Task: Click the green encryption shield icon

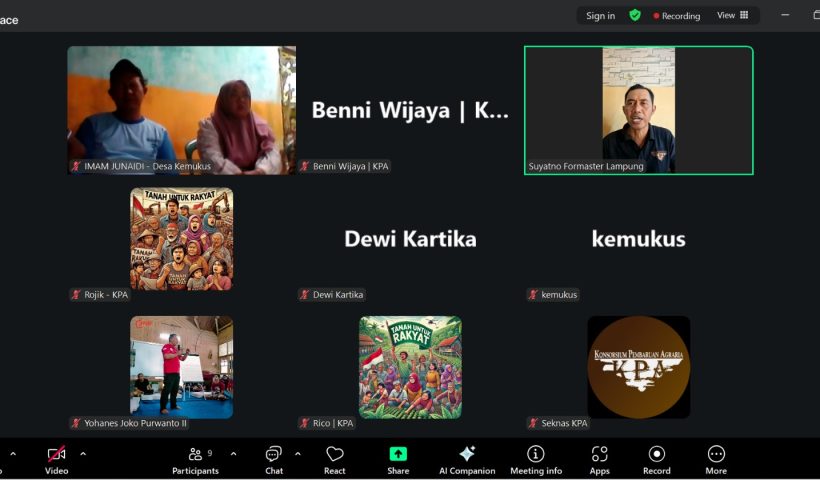Action: 634,15
